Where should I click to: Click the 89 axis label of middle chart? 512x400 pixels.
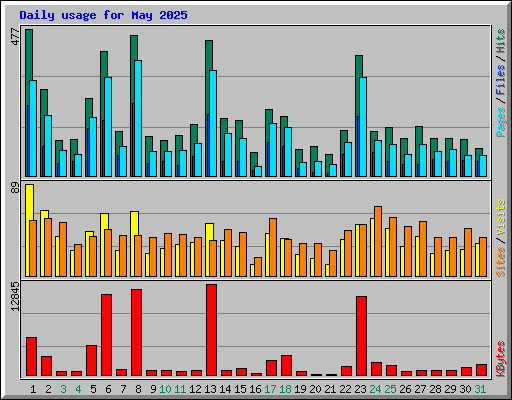pyautogui.click(x=15, y=188)
